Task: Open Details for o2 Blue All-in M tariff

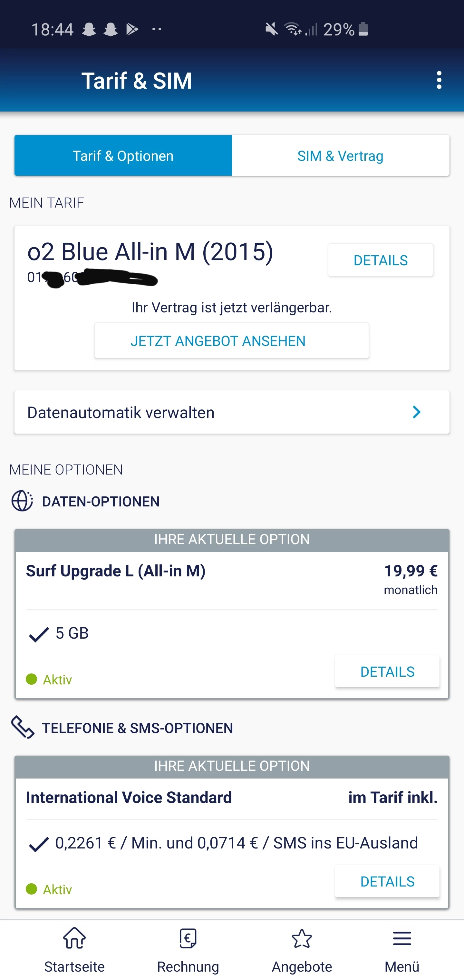Action: pyautogui.click(x=380, y=260)
